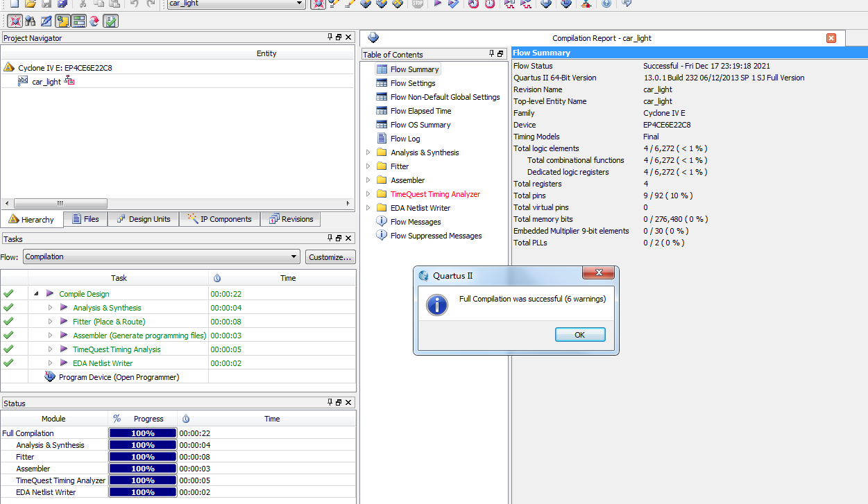Click the Cut scissors toolbar icon
This screenshot has width=868, height=504.
pos(83,3)
